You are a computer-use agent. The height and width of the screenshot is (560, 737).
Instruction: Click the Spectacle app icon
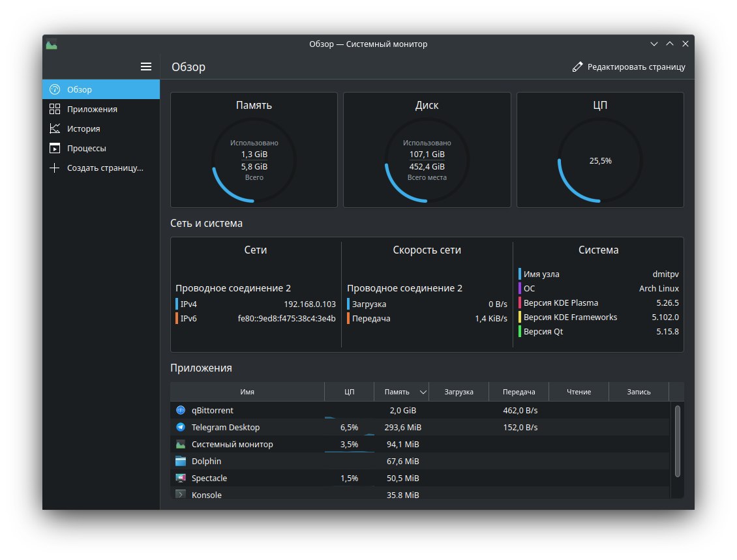pos(181,478)
